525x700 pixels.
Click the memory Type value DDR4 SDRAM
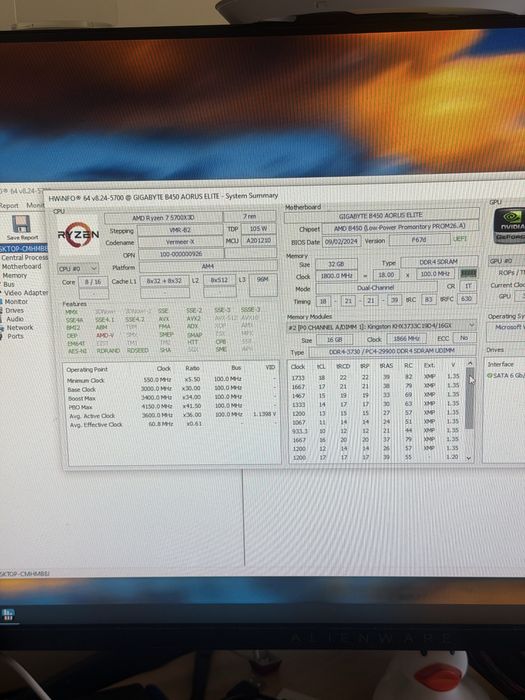click(439, 262)
